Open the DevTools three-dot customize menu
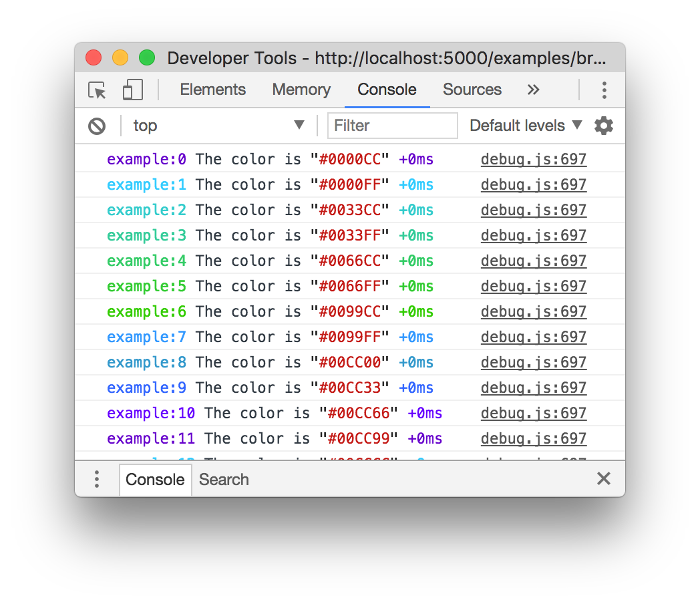Image resolution: width=700 pixels, height=604 pixels. pos(604,90)
